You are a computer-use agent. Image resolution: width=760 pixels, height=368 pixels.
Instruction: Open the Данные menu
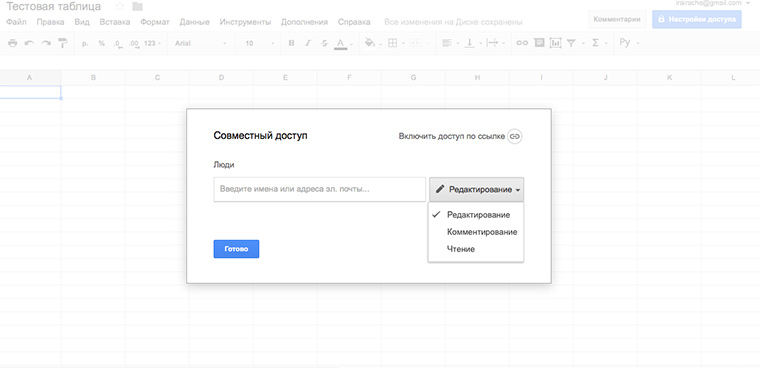194,22
